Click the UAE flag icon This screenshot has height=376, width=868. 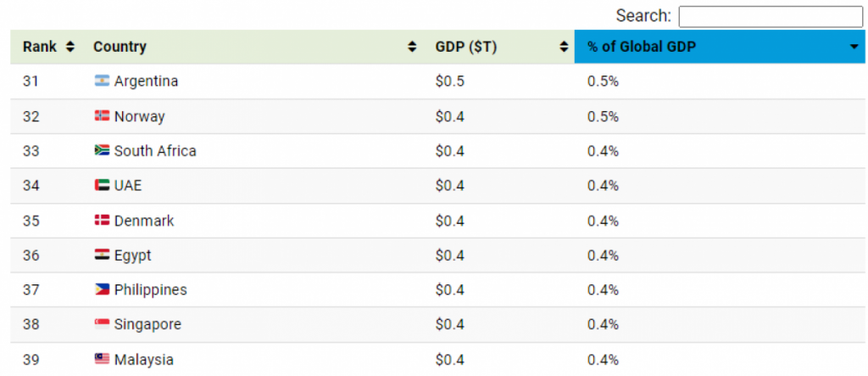pyautogui.click(x=102, y=186)
